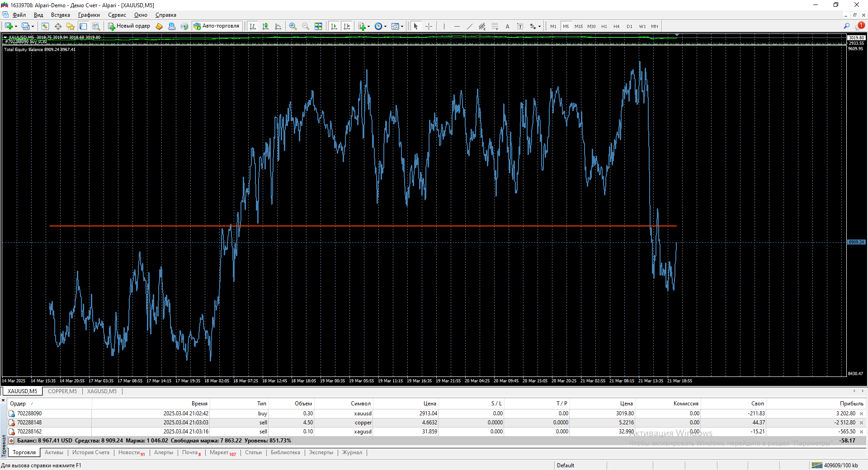The width and height of the screenshot is (868, 470).
Task: Expand the new chart dropdown arrow
Action: point(16,27)
